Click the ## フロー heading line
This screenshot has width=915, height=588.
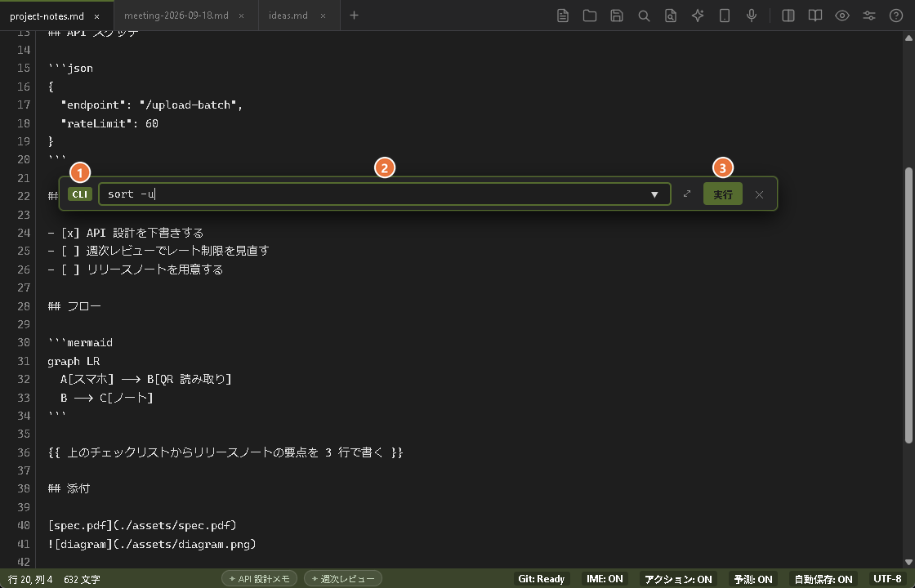click(74, 305)
